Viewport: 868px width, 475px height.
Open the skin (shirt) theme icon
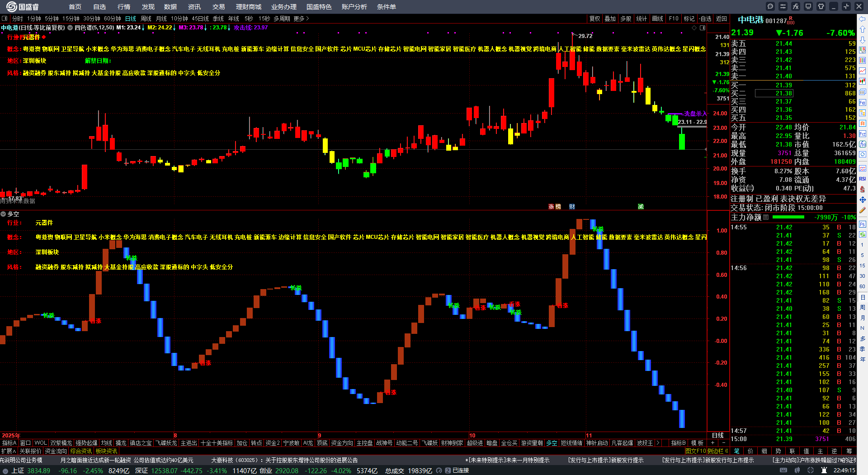click(821, 6)
